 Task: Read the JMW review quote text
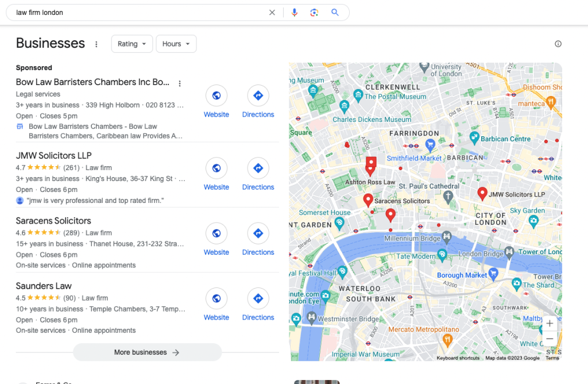95,201
